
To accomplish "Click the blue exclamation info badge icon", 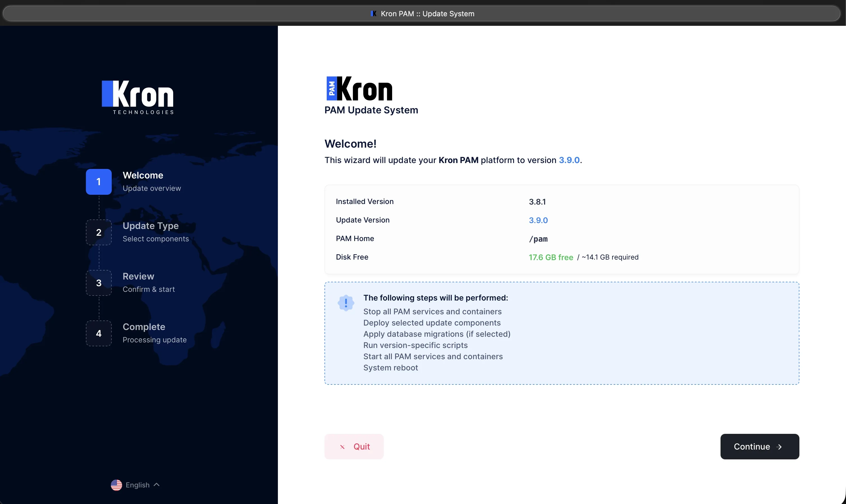I will [346, 303].
